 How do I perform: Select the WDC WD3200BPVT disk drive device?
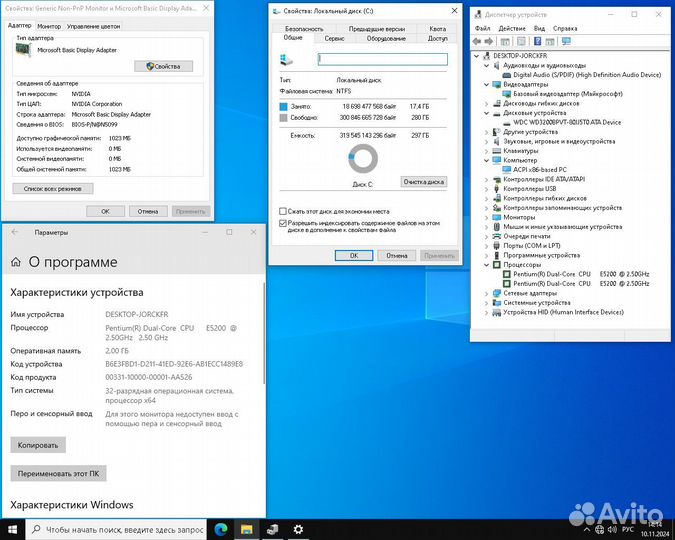pyautogui.click(x=567, y=122)
